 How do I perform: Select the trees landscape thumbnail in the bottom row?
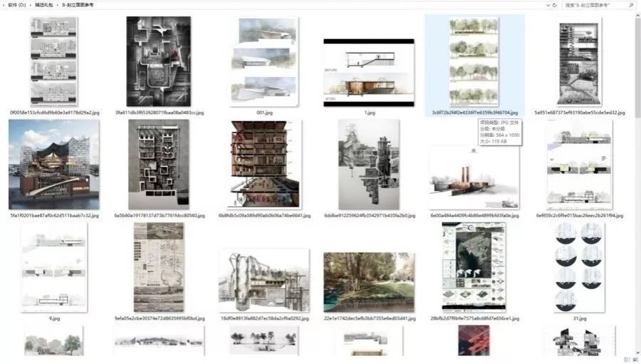pyautogui.click(x=54, y=340)
